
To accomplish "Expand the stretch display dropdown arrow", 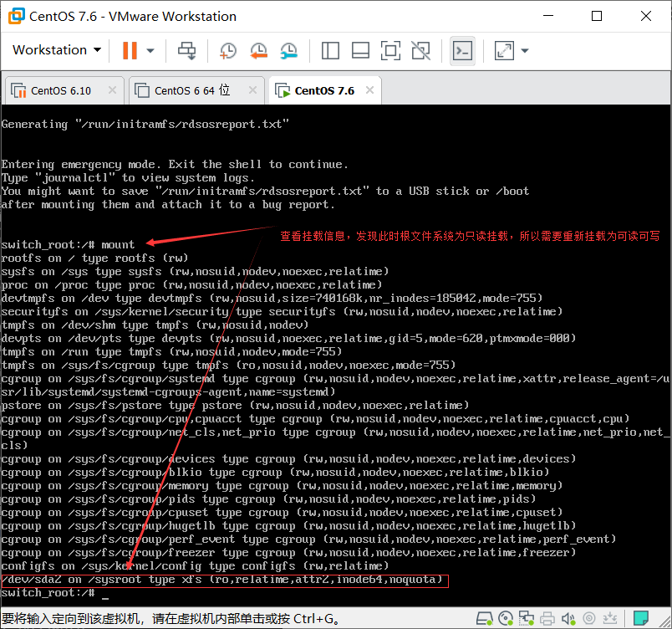I will 525,50.
